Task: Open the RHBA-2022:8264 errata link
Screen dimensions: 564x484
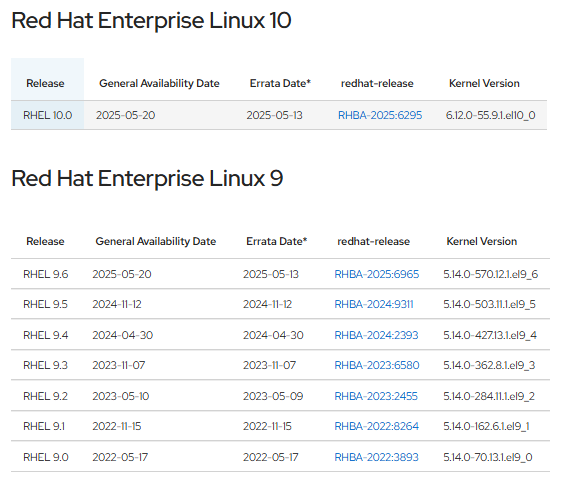Action: [x=377, y=426]
